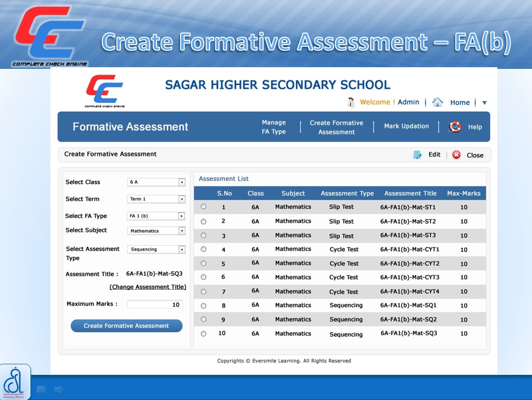Click the Help menu label

pyautogui.click(x=475, y=127)
